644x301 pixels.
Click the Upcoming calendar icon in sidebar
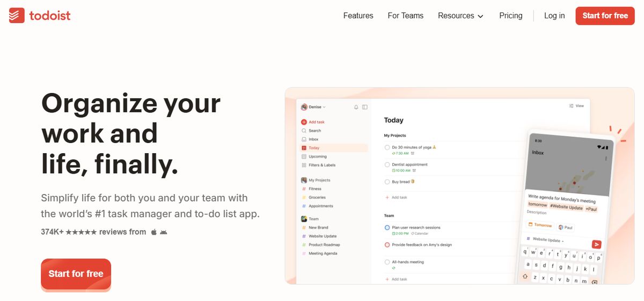point(304,156)
